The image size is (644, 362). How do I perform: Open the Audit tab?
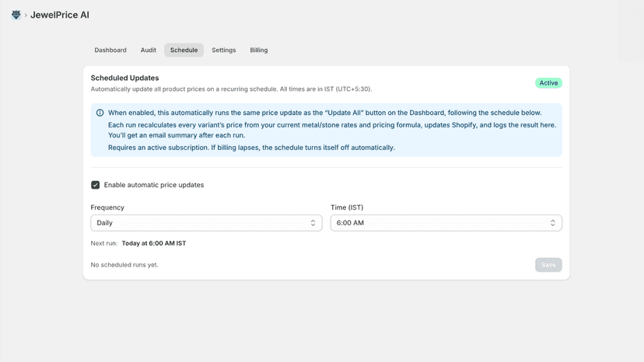pyautogui.click(x=149, y=50)
